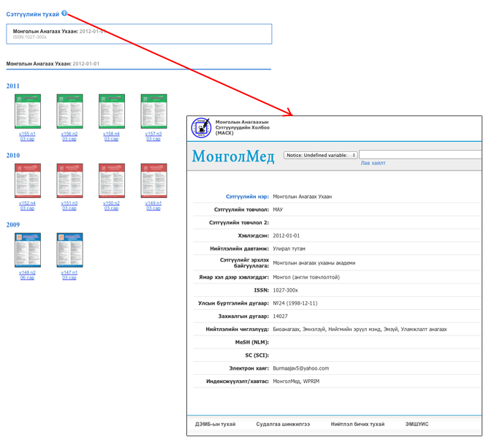This screenshot has height=448, width=497.
Task: Click the Нийтлэлийн чиглэлүүд label
Action: tap(238, 330)
